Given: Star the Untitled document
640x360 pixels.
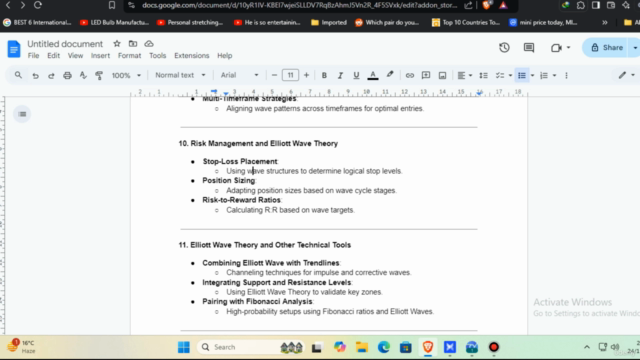Looking at the screenshot, I should coord(117,44).
